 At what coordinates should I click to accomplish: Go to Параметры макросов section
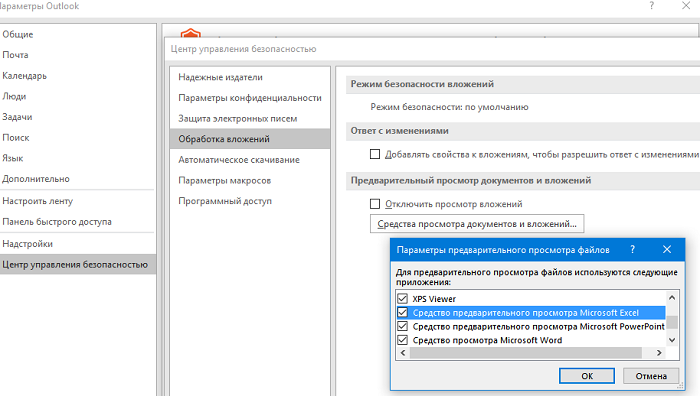pyautogui.click(x=225, y=180)
